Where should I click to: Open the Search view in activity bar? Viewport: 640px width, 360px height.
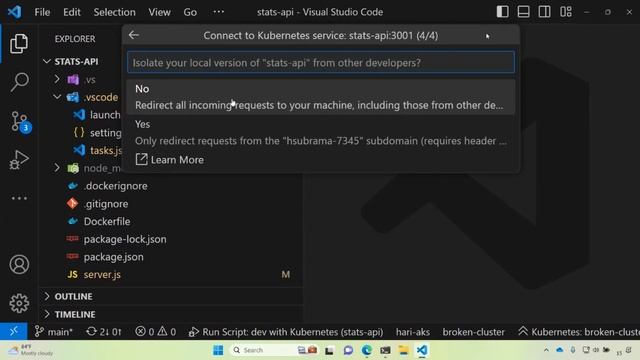coord(19,82)
